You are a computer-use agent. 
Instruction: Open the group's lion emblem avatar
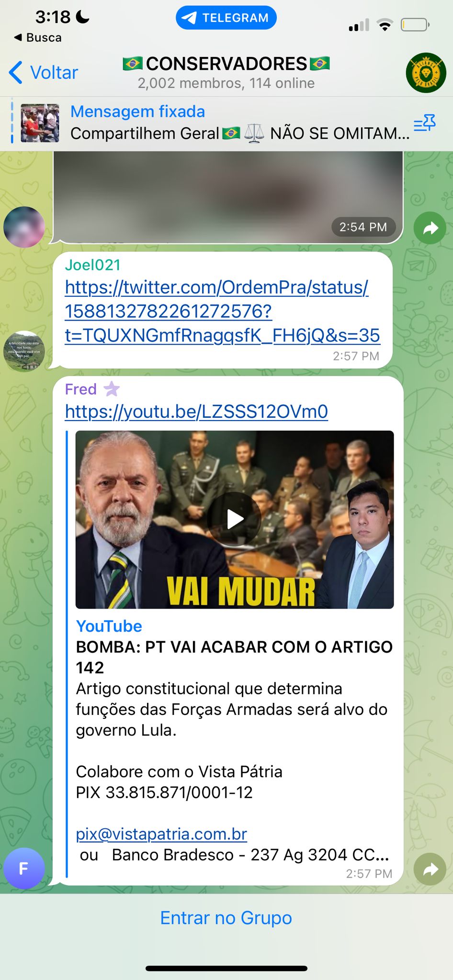point(426,73)
